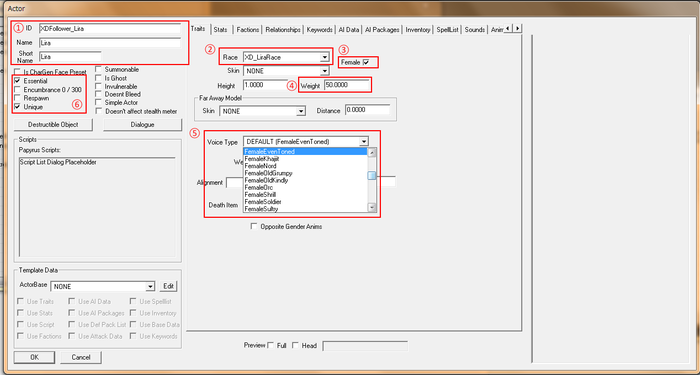Click the Destructible Object button
The width and height of the screenshot is (700, 375).
pyautogui.click(x=53, y=125)
